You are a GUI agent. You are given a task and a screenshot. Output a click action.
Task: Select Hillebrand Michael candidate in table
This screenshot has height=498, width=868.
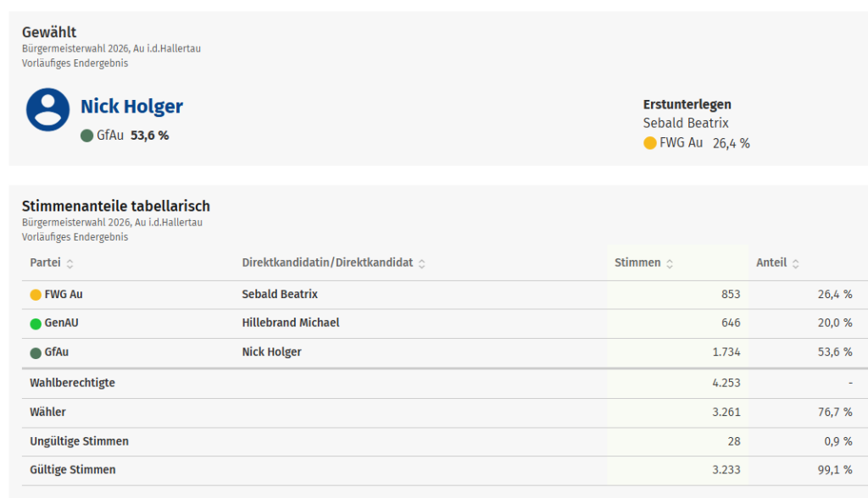pos(290,323)
